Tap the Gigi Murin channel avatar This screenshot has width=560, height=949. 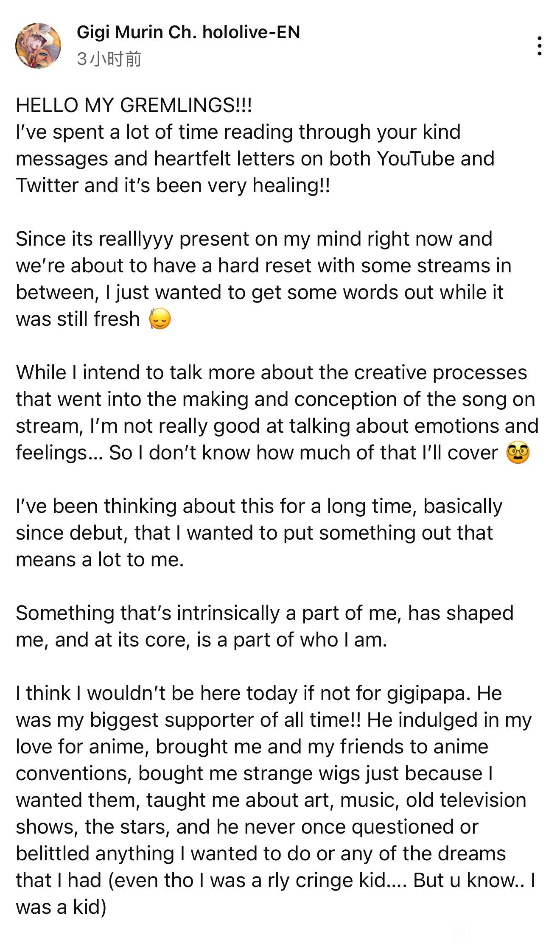click(38, 46)
